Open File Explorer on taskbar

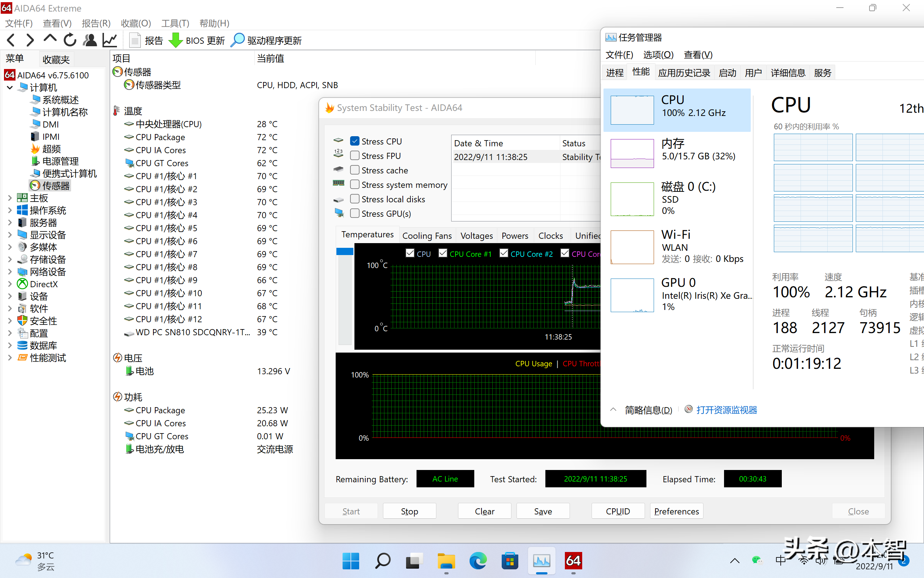pos(446,561)
